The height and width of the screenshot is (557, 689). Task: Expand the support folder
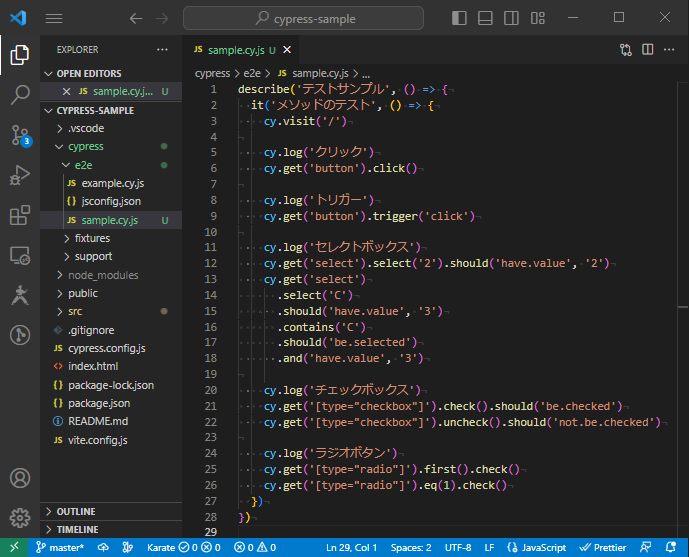(111, 256)
